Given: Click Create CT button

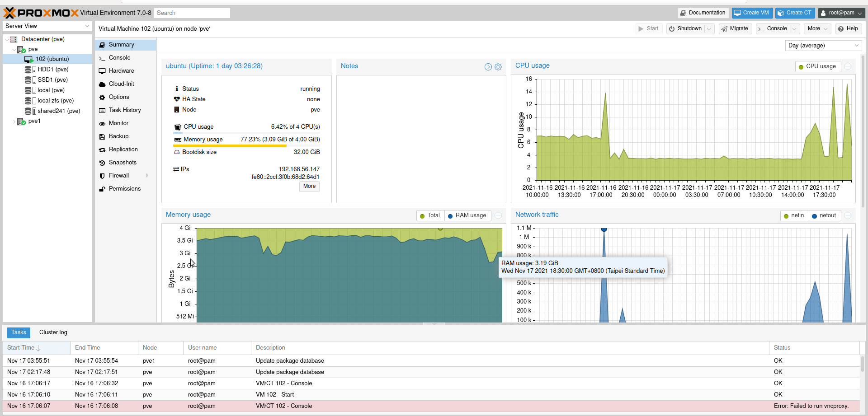Looking at the screenshot, I should click(x=795, y=13).
